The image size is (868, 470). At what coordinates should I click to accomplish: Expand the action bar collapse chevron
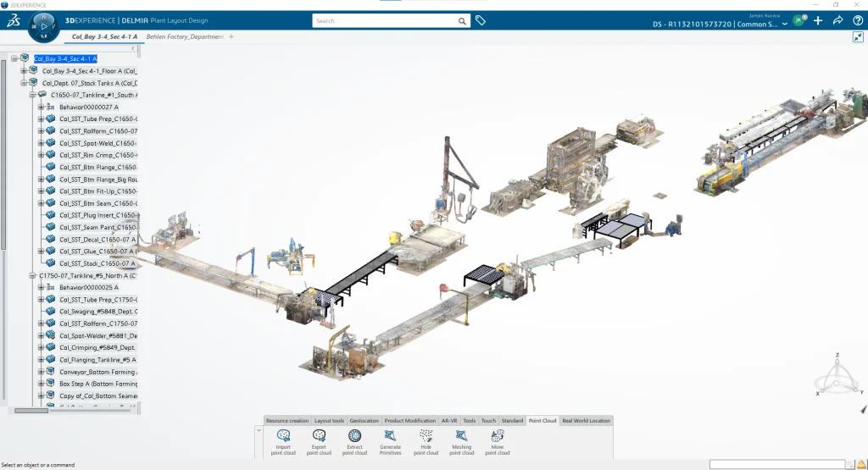[x=259, y=430]
